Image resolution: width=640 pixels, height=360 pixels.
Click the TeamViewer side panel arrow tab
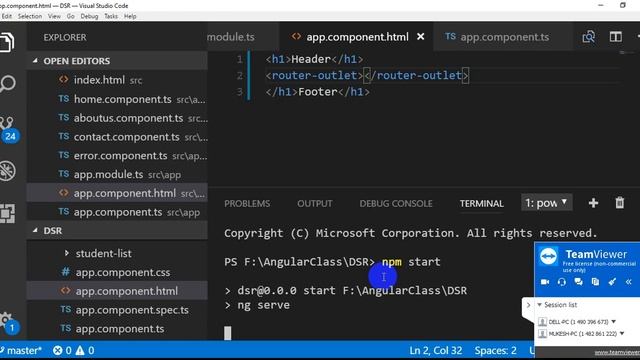point(528,305)
